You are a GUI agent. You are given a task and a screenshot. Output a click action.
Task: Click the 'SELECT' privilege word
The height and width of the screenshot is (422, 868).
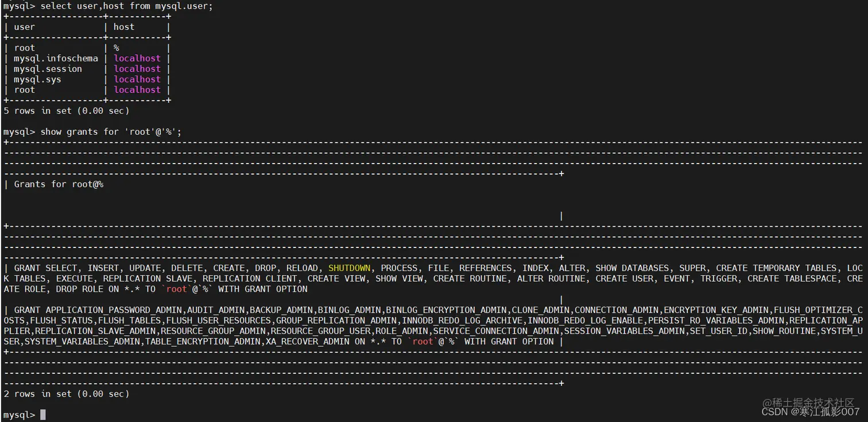pyautogui.click(x=61, y=268)
